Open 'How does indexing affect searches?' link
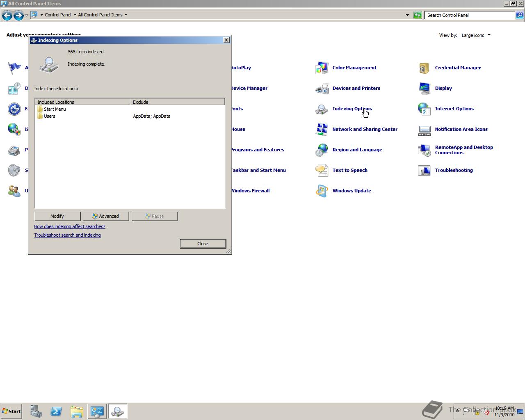 [70, 226]
